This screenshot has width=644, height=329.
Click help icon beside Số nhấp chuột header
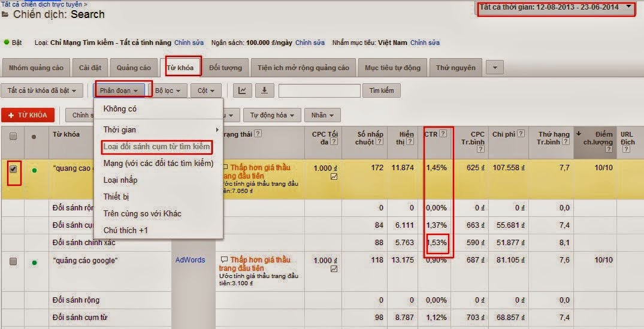click(x=380, y=141)
